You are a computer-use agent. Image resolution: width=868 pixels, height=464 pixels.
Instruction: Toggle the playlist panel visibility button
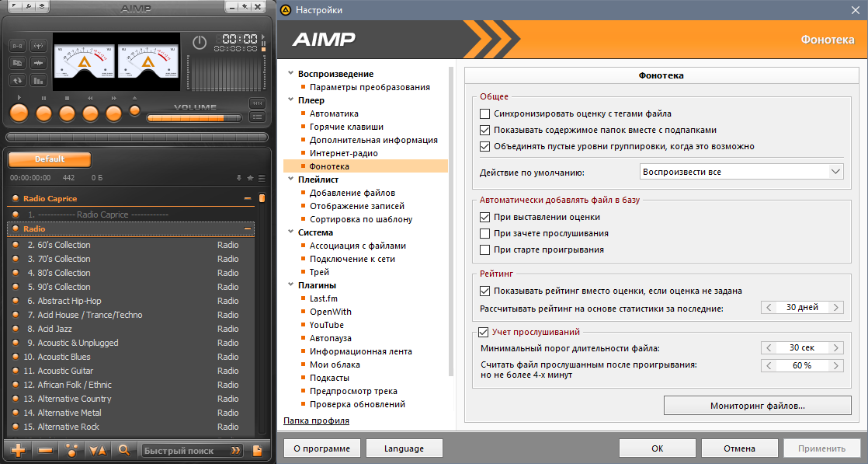258,117
